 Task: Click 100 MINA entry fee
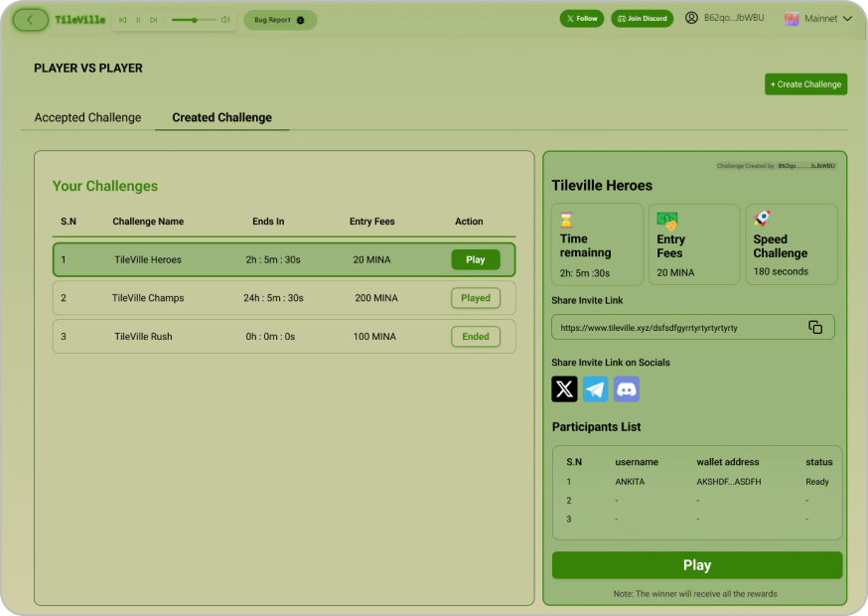[x=374, y=337]
